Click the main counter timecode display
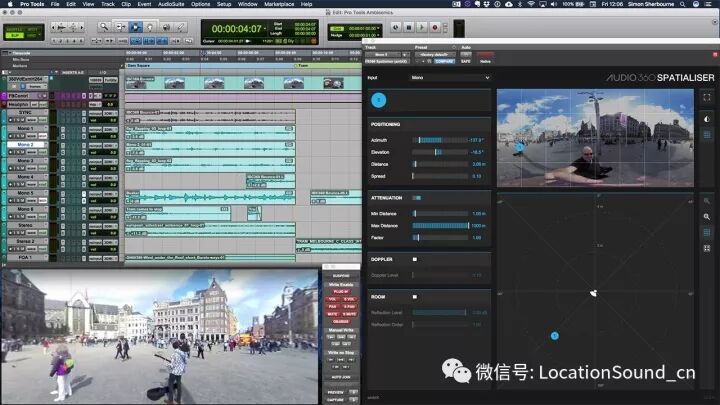This screenshot has width=720, height=405. [x=236, y=29]
